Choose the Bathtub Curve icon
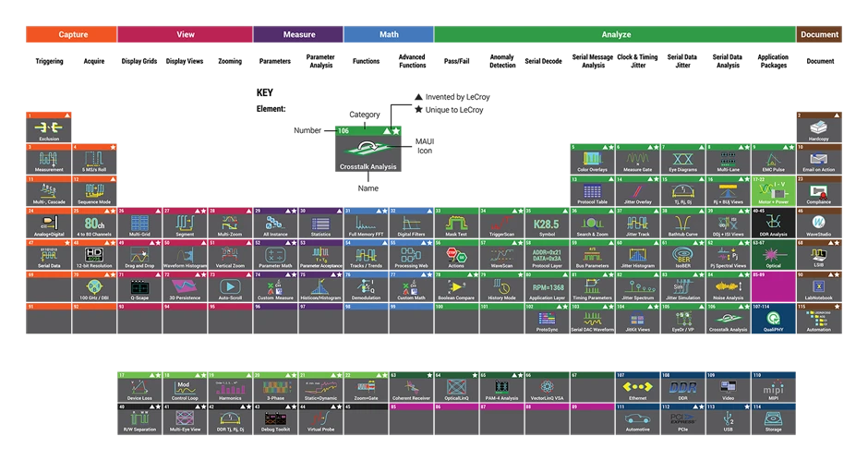 tap(682, 224)
